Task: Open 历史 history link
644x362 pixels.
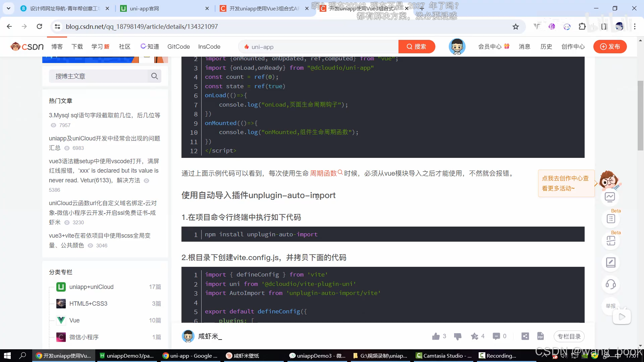Action: coord(546,47)
